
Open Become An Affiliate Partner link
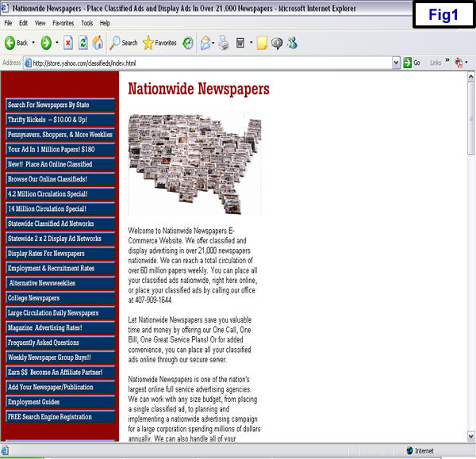click(60, 373)
